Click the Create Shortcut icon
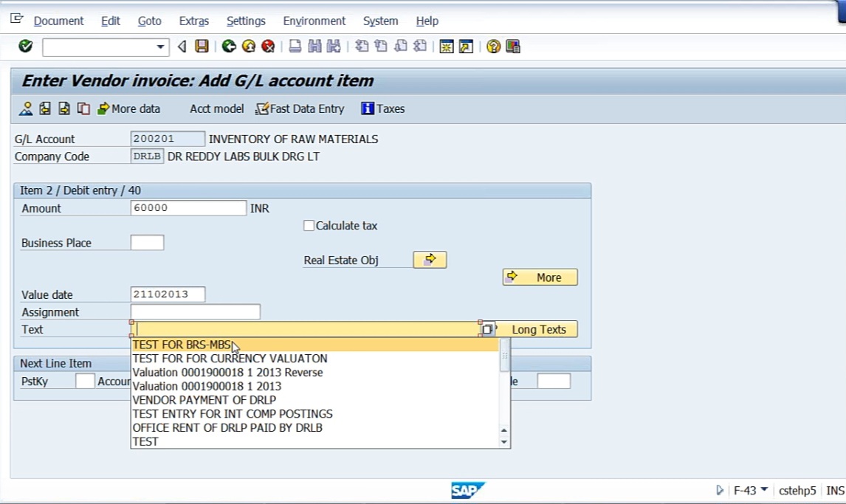Viewport: 846px width, 504px height. [x=466, y=46]
